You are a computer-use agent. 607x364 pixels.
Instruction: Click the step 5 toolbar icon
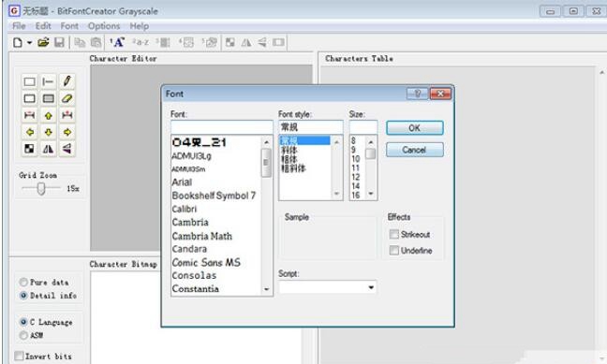[210, 42]
